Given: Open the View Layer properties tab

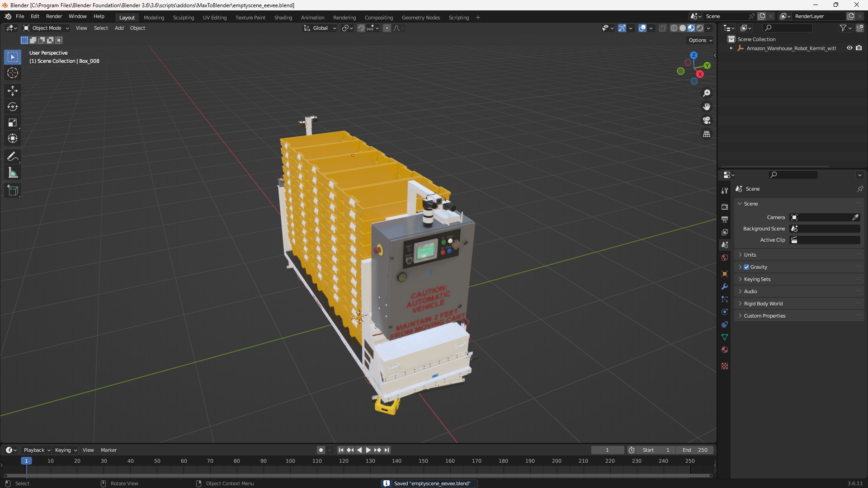Looking at the screenshot, I should coord(725,232).
